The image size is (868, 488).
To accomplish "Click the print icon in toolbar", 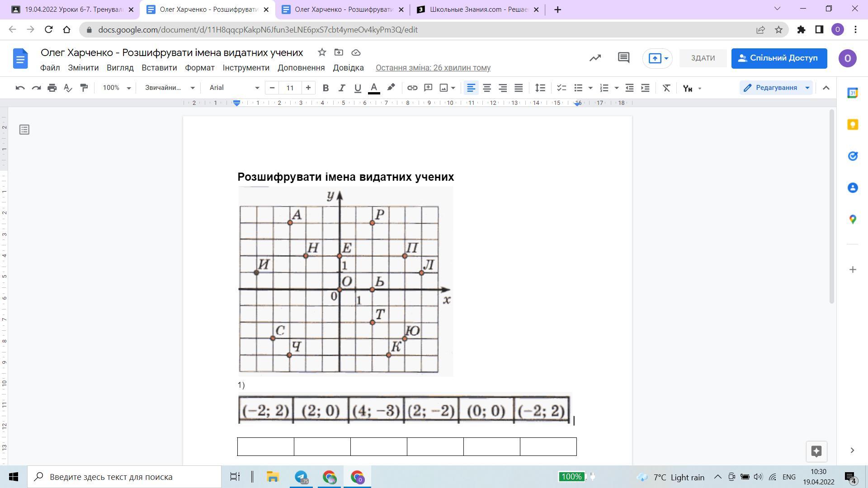I will click(52, 88).
